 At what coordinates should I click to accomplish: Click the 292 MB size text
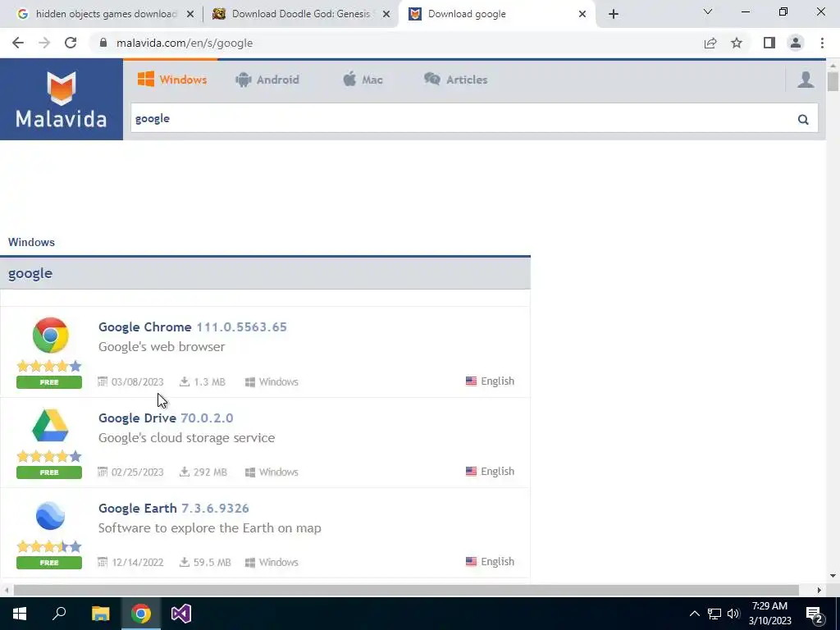(x=210, y=472)
